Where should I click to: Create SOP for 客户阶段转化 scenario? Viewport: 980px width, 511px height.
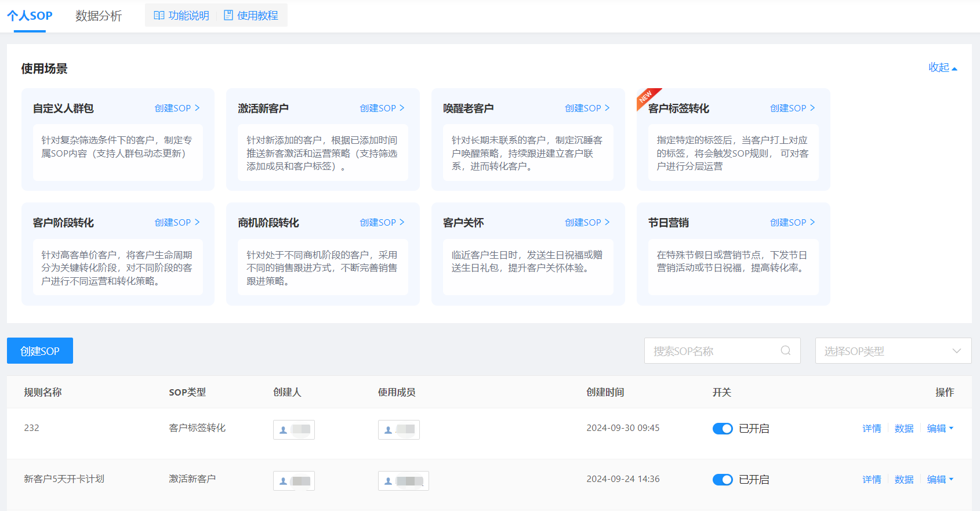pyautogui.click(x=177, y=222)
